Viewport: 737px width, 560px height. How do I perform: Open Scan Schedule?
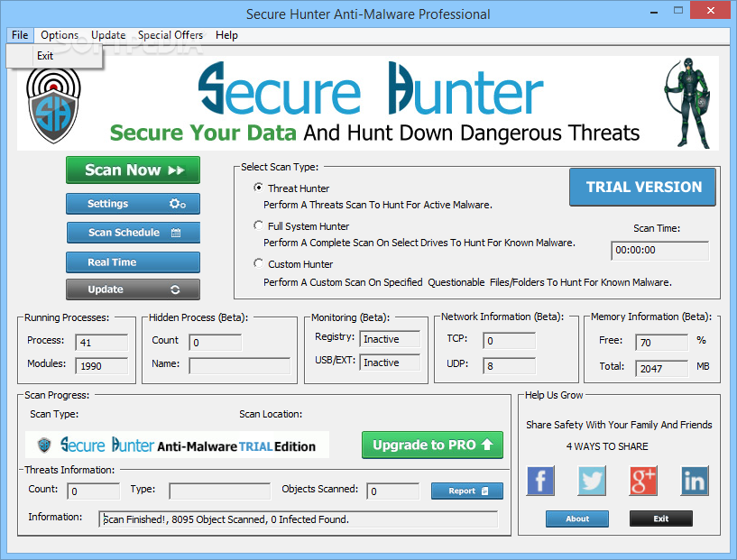coord(133,233)
